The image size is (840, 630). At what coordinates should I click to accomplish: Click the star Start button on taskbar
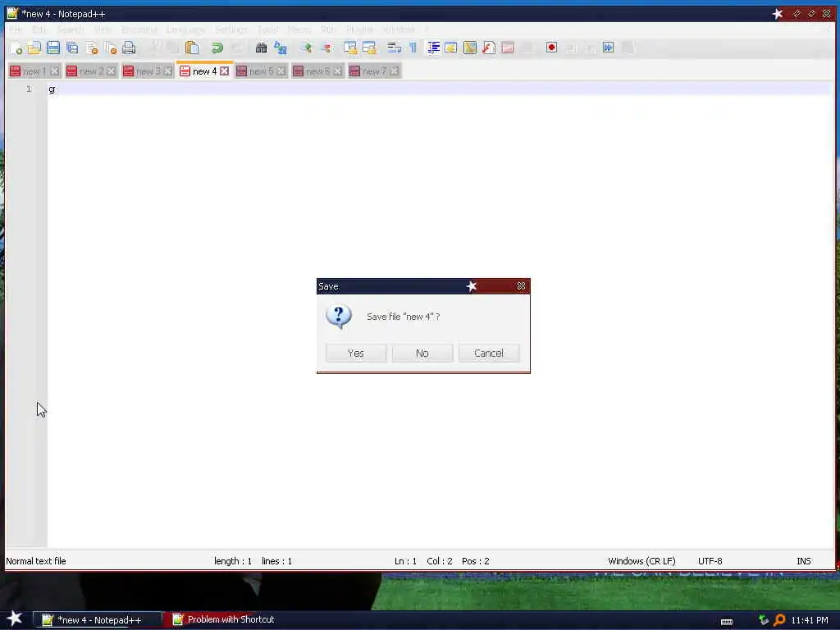point(15,619)
